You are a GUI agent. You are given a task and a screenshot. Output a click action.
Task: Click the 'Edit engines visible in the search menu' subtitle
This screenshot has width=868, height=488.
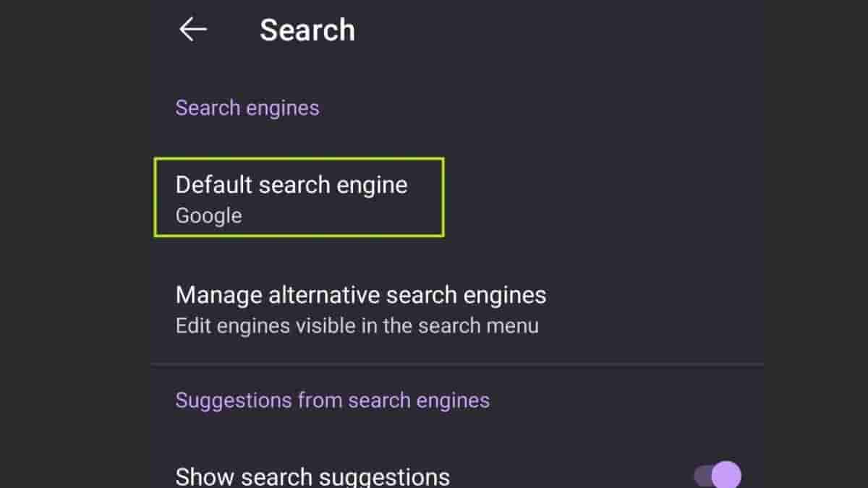[x=357, y=325]
